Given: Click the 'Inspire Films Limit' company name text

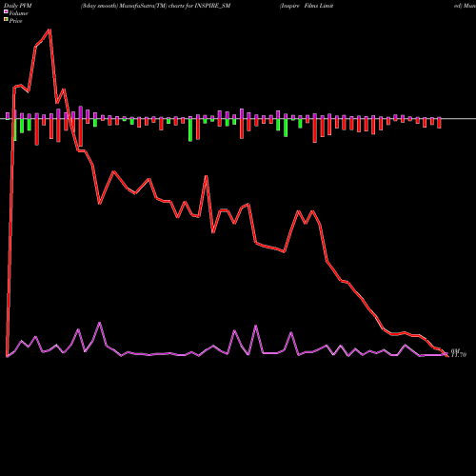Looking at the screenshot, I should pyautogui.click(x=307, y=6).
